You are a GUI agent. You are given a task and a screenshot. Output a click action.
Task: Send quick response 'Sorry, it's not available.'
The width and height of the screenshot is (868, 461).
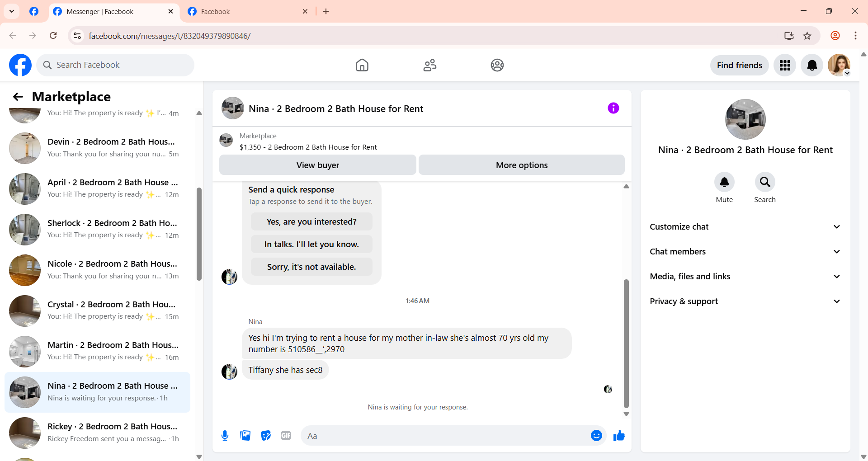(x=311, y=267)
